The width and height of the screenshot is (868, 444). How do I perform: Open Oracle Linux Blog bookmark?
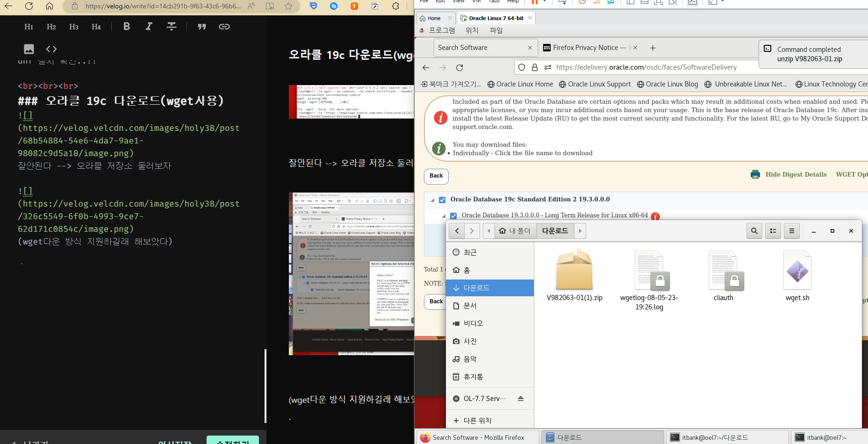tap(667, 84)
